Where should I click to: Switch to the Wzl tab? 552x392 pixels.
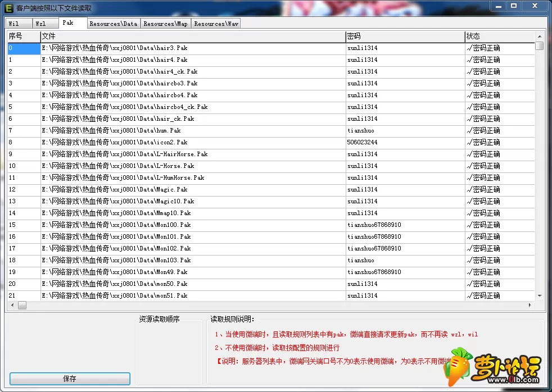pos(46,24)
